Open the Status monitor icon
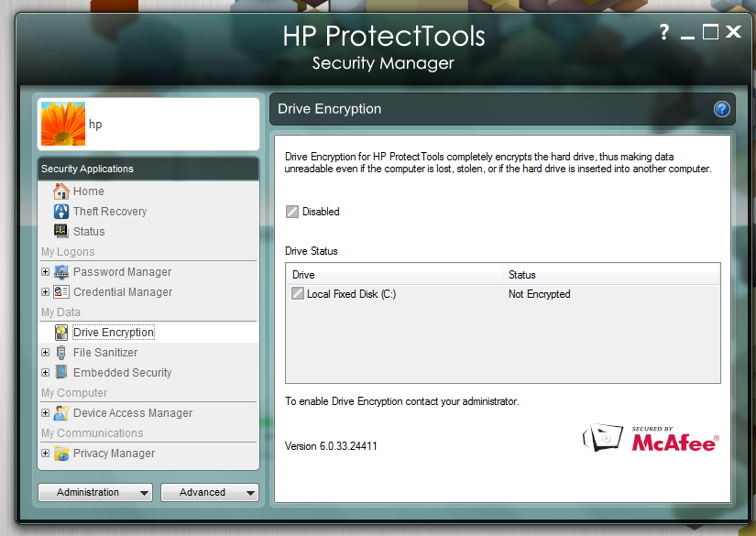This screenshot has width=756, height=536. click(61, 232)
